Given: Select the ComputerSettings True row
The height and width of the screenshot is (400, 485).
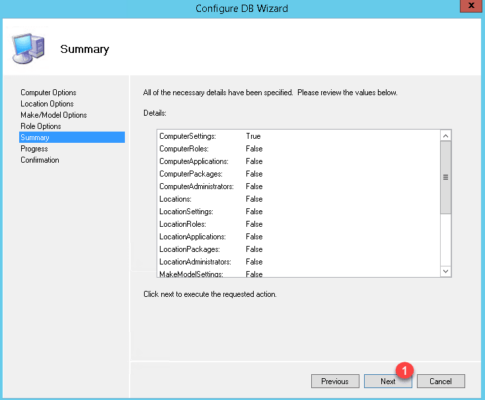Looking at the screenshot, I should (298, 136).
